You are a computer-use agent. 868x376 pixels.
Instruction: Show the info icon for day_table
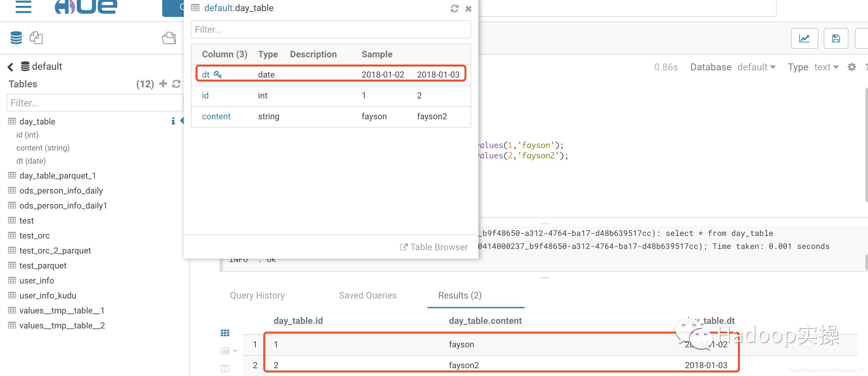[173, 121]
